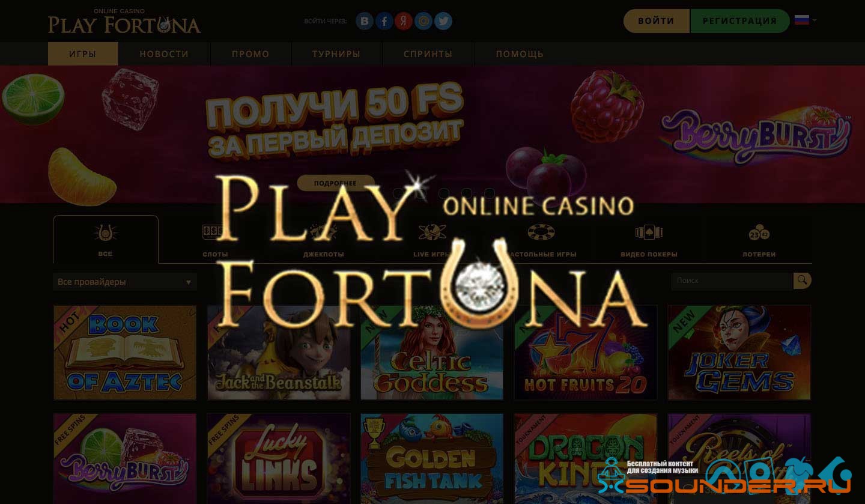Viewport: 865px width, 504px height.
Task: Open the Все провайдеры dropdown
Action: coord(125,282)
